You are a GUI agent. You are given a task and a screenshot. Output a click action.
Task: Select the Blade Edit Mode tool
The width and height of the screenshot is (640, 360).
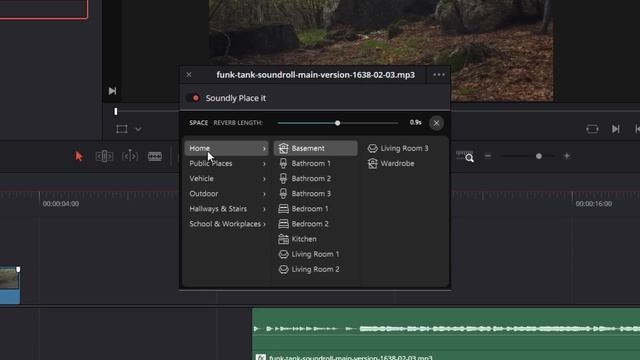click(x=155, y=156)
